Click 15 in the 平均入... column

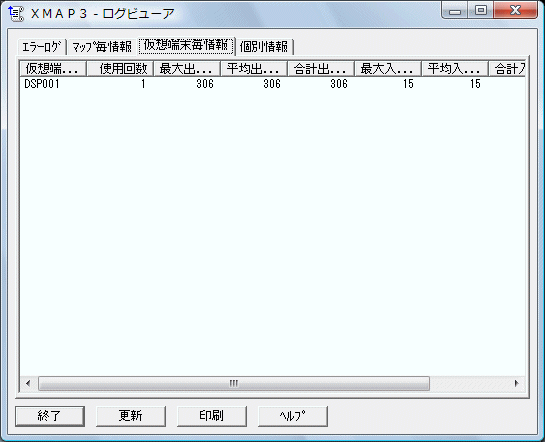coord(475,84)
